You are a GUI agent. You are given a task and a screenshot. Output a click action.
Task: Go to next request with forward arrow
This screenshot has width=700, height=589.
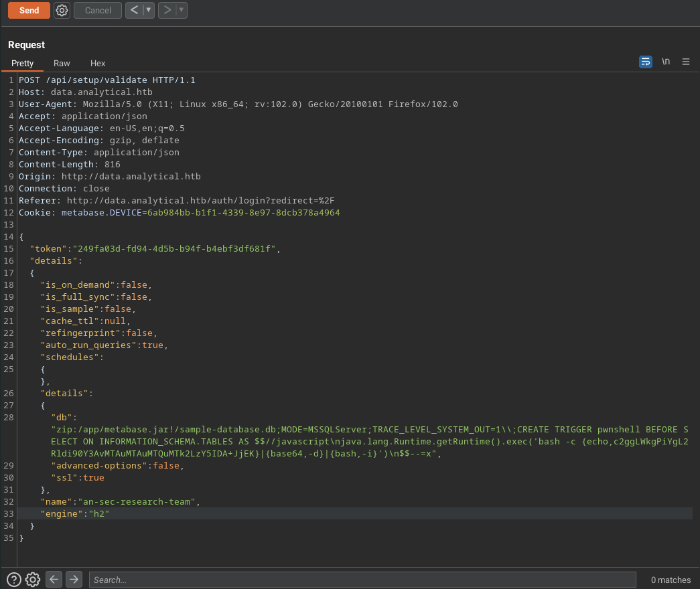[x=167, y=10]
